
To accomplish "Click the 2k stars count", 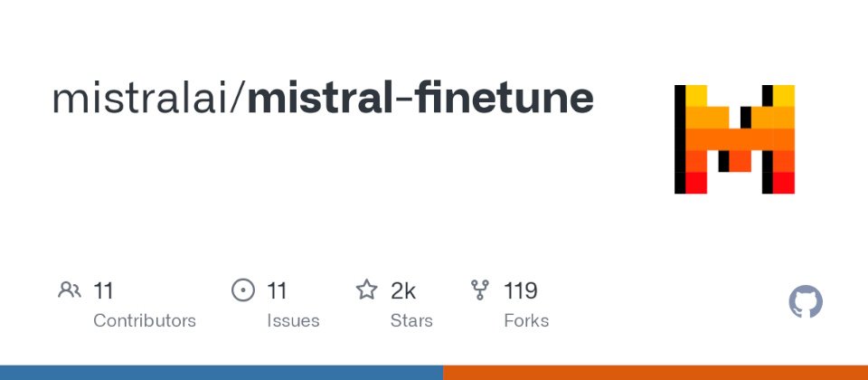I will pos(403,290).
